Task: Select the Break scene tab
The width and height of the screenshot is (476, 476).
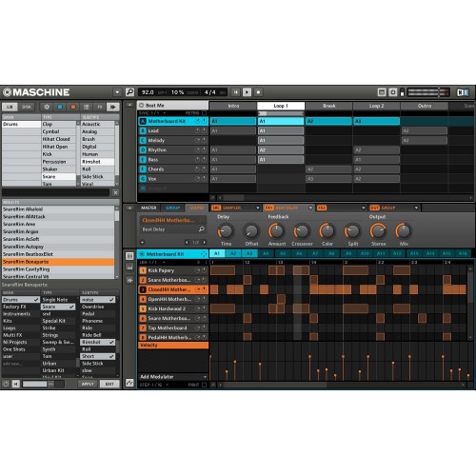Action: [328, 106]
